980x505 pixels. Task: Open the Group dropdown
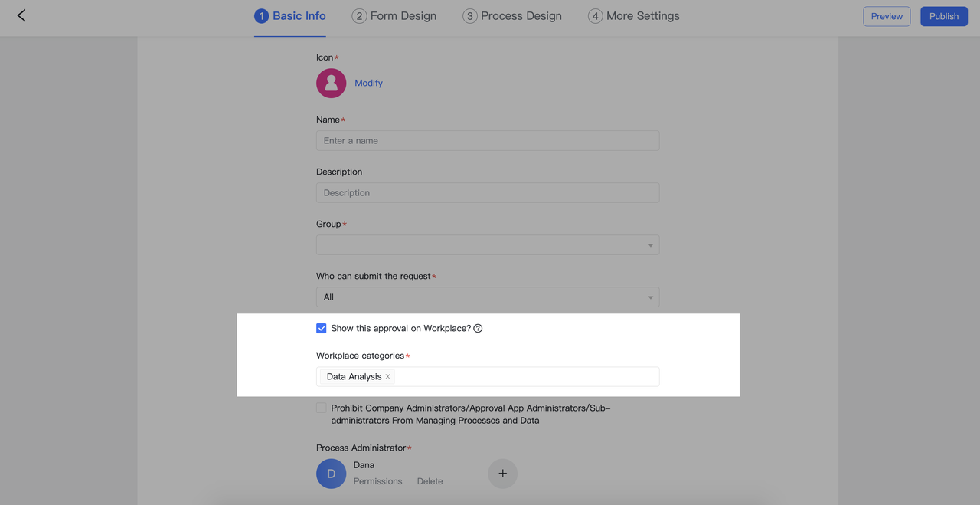(487, 245)
